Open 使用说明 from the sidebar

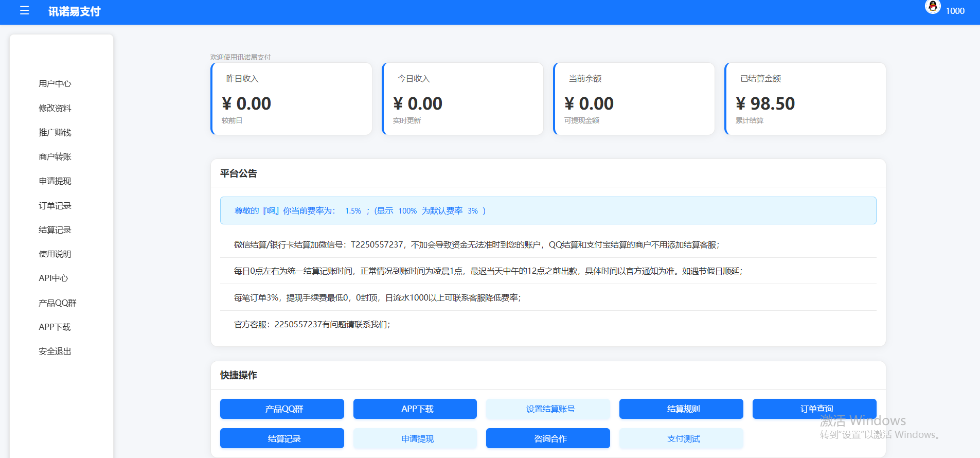pyautogui.click(x=55, y=254)
